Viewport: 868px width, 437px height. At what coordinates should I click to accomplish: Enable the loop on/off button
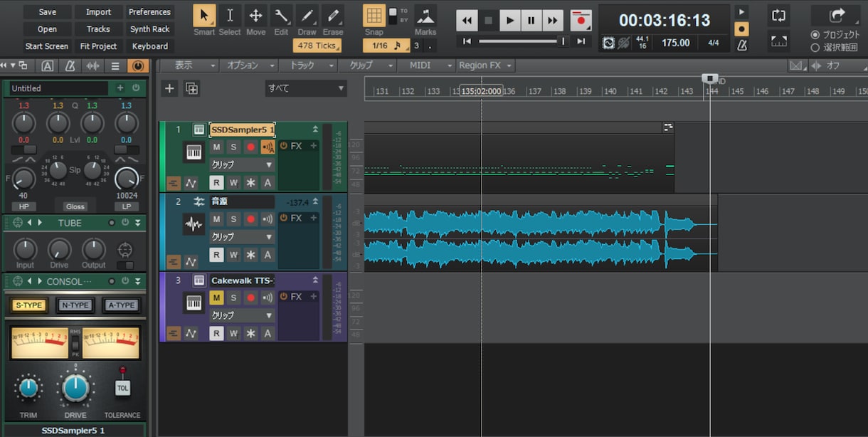778,16
